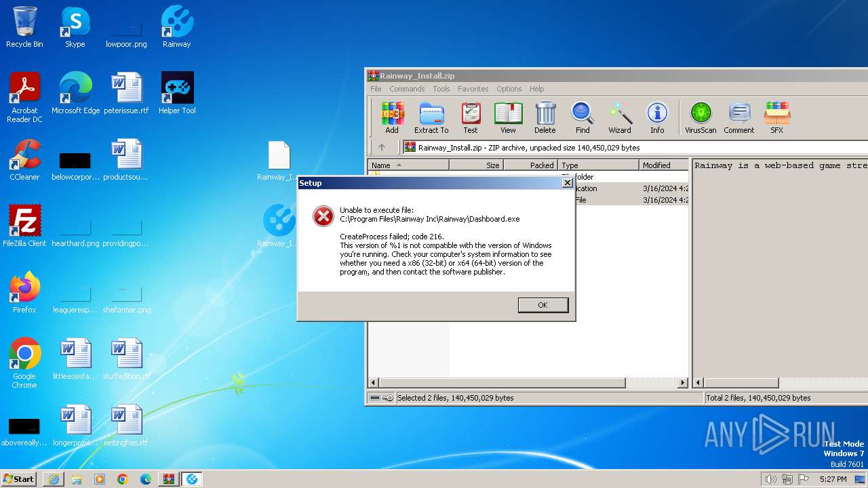Image resolution: width=868 pixels, height=488 pixels.
Task: Click the archive path address field
Action: pos(635,147)
